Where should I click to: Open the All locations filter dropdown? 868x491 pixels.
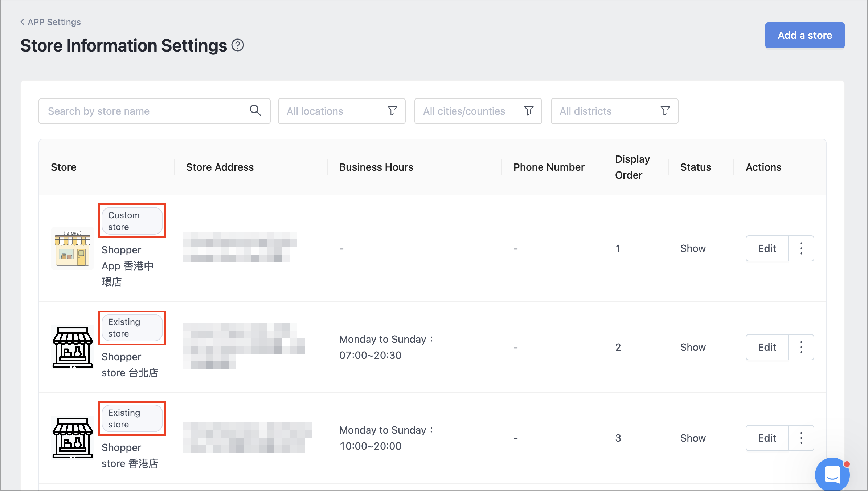tap(342, 111)
